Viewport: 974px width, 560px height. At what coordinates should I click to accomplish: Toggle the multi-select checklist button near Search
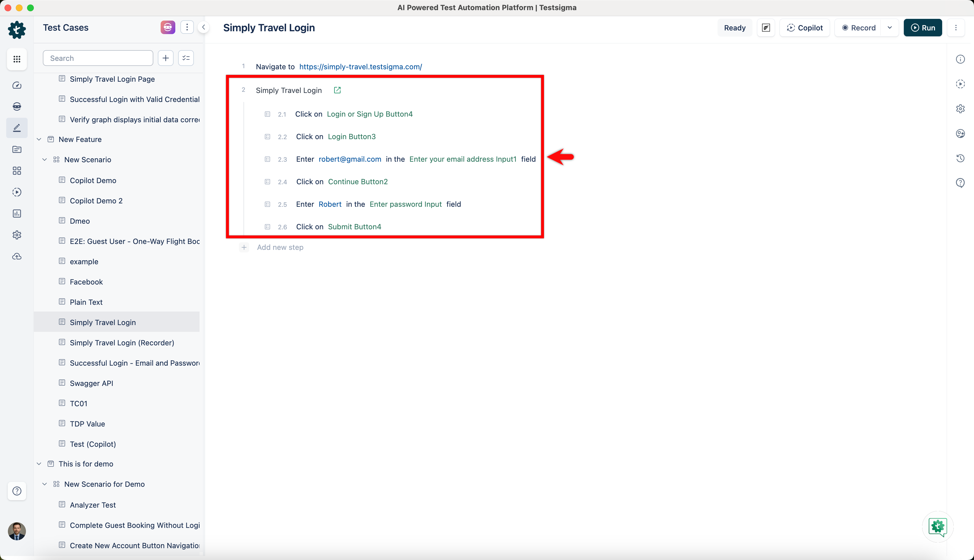coord(186,58)
